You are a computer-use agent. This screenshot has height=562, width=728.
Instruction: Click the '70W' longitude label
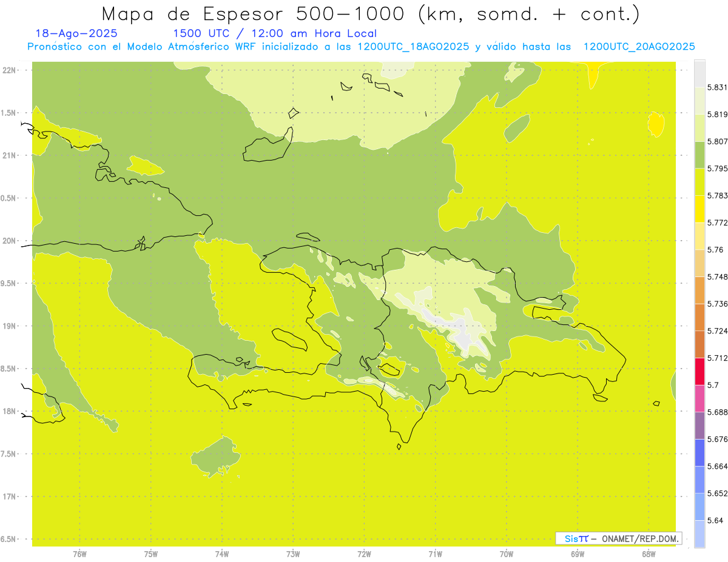click(507, 554)
